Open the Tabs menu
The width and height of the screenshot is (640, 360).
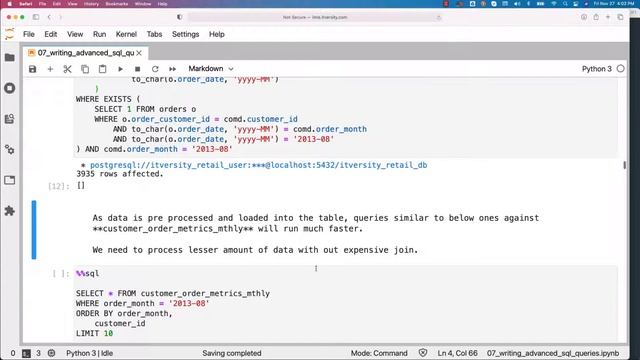click(x=154, y=34)
